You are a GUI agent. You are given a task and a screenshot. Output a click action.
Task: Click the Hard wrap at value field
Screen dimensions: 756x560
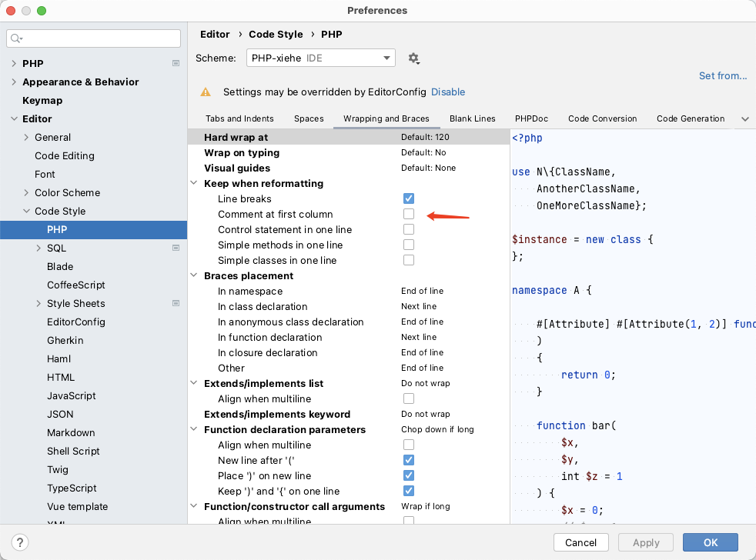[x=425, y=138]
